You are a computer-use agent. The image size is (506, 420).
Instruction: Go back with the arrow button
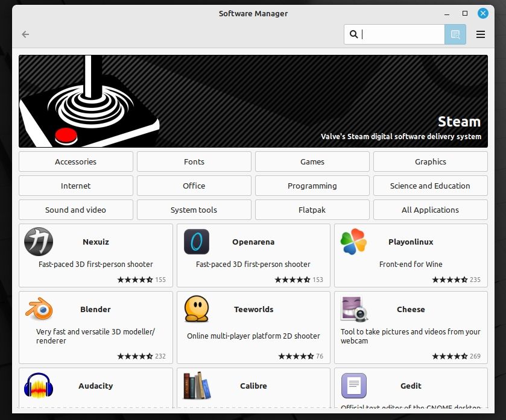click(25, 34)
